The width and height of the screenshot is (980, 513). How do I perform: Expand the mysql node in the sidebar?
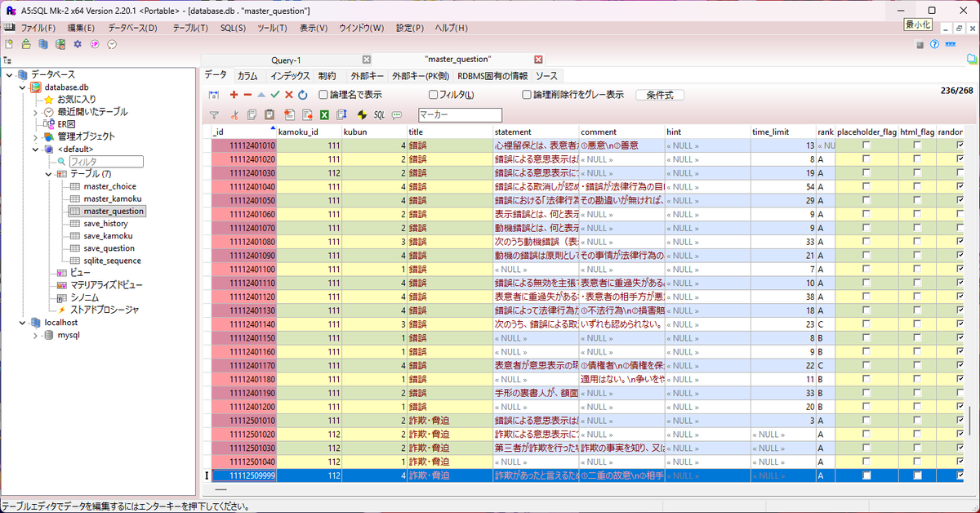coord(35,334)
